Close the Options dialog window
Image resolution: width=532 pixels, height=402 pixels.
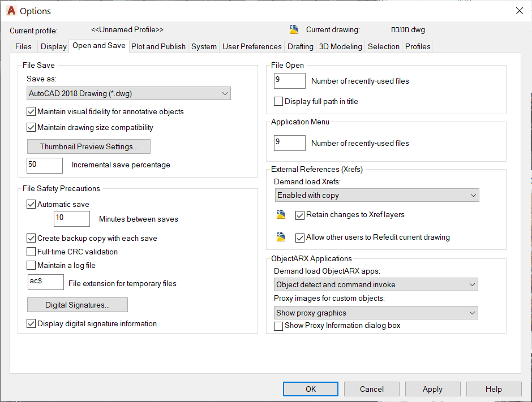(x=519, y=11)
